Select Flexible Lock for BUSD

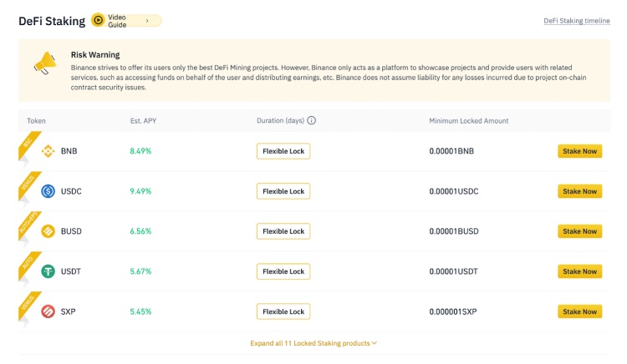283,231
